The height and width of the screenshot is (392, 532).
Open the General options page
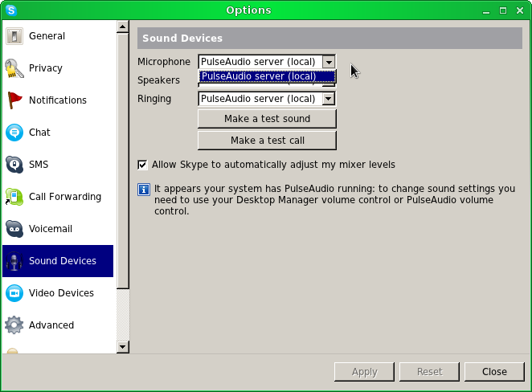click(x=58, y=36)
